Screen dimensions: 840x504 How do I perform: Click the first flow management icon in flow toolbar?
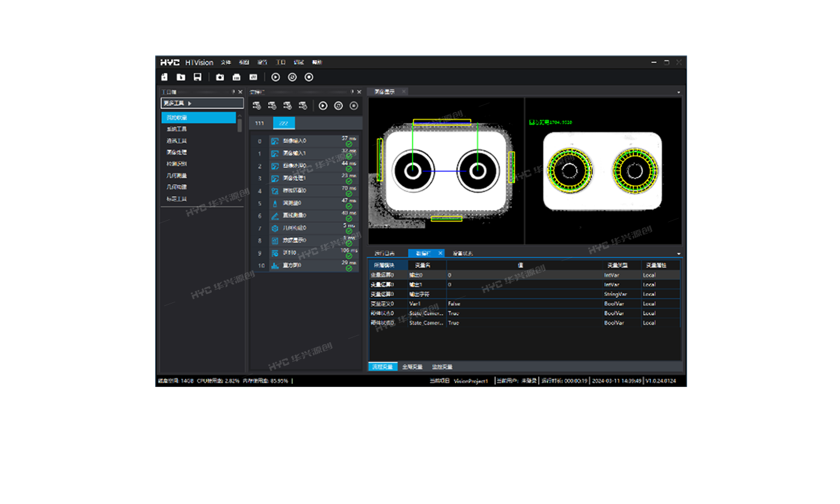[256, 106]
